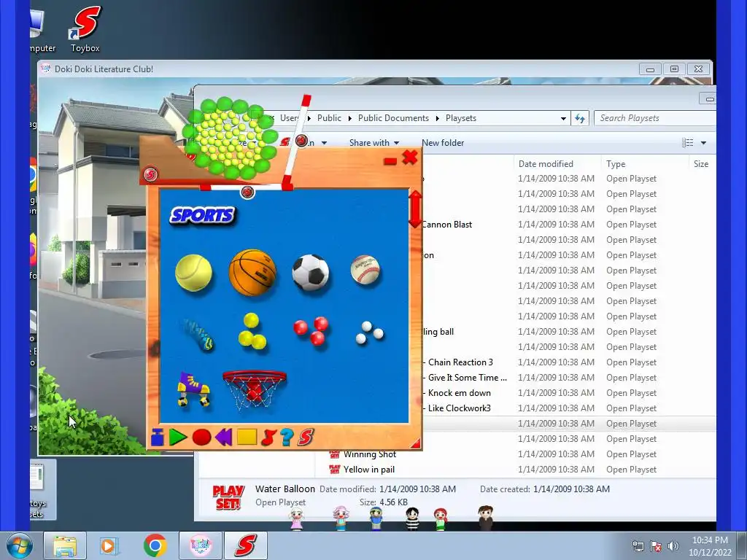This screenshot has width=747, height=560.
Task: Sort by Date modified column header
Action: click(546, 164)
